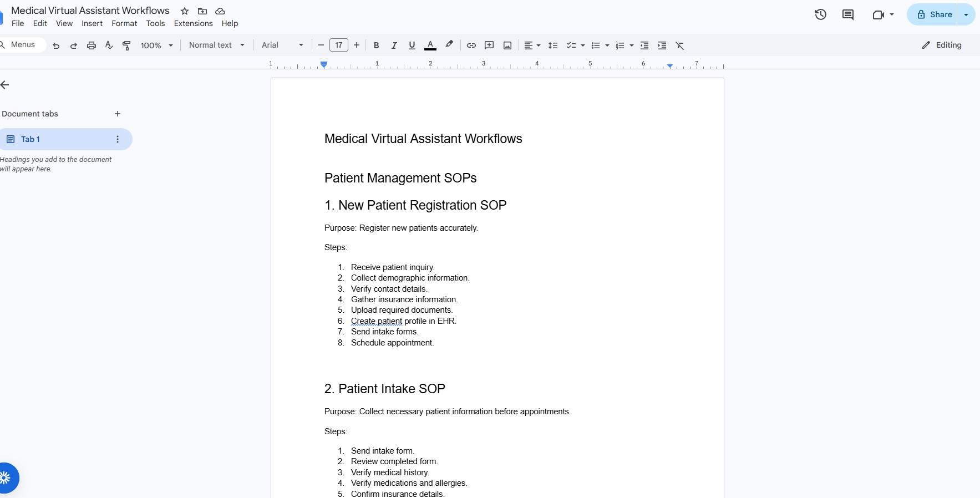Toggle italic formatting

(394, 45)
